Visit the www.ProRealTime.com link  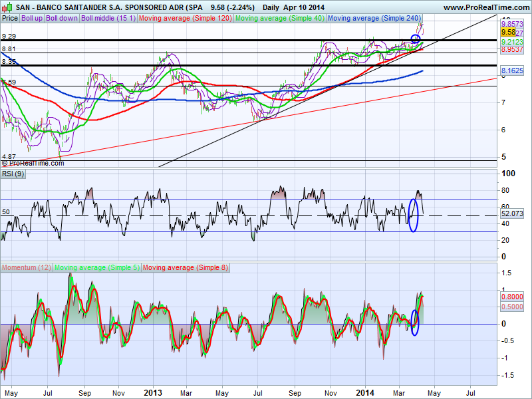coord(486,7)
